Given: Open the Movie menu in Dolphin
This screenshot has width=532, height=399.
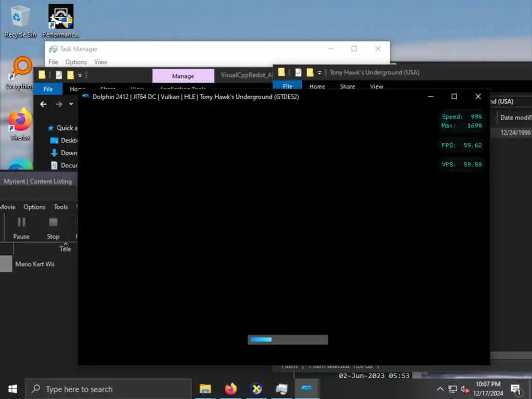Looking at the screenshot, I should pyautogui.click(x=8, y=207).
